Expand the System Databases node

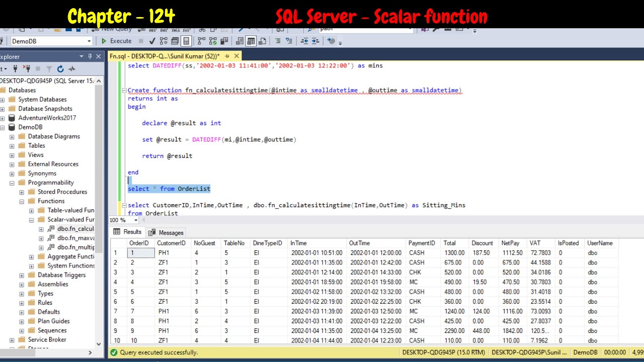click(3, 100)
